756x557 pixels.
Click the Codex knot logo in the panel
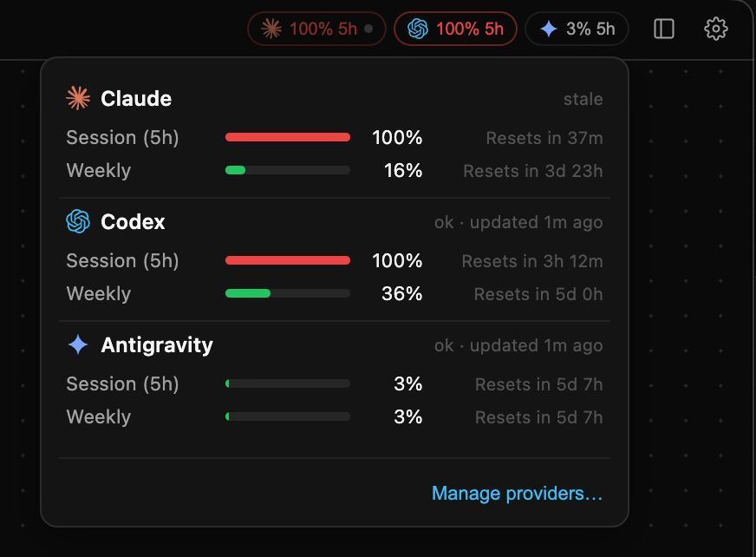click(78, 221)
